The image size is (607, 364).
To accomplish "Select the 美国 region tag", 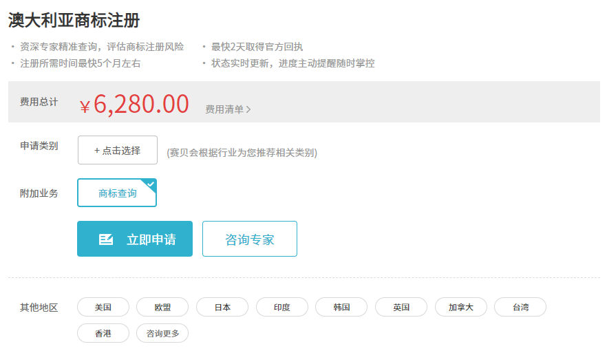I will click(103, 307).
